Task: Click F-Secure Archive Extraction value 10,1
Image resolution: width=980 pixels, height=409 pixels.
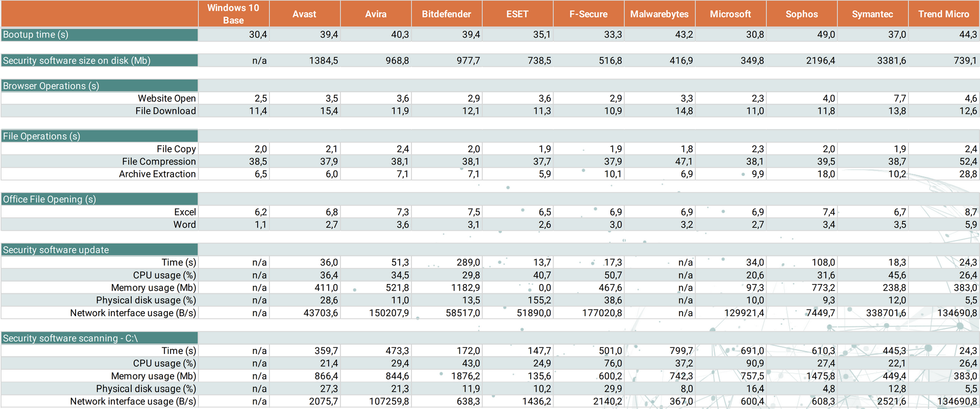Action: [613, 174]
